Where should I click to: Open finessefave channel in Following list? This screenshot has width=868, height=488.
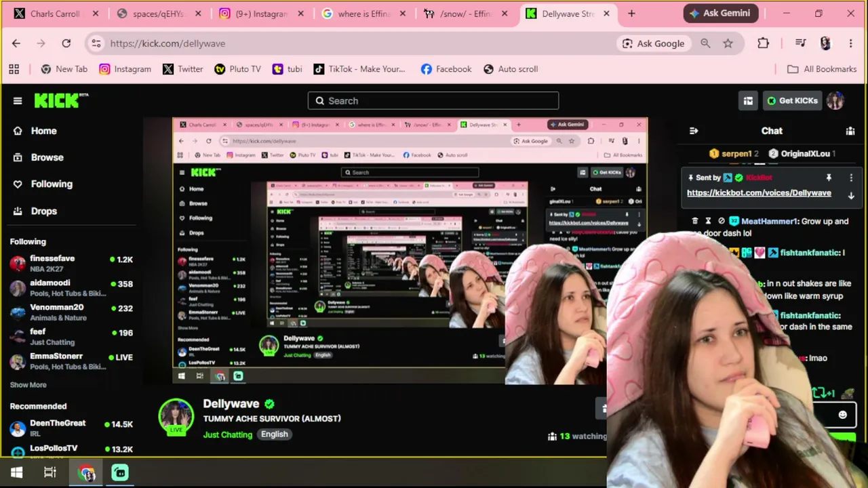[x=71, y=264]
